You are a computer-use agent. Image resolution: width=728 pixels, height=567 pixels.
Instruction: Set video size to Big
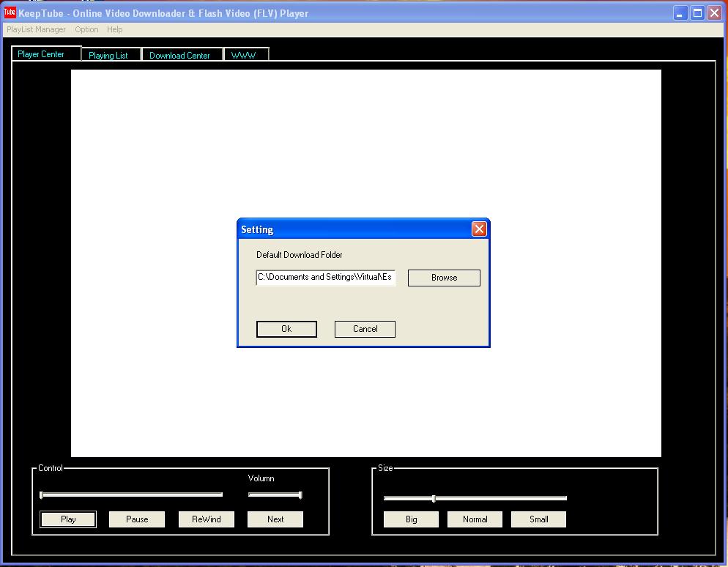411,519
